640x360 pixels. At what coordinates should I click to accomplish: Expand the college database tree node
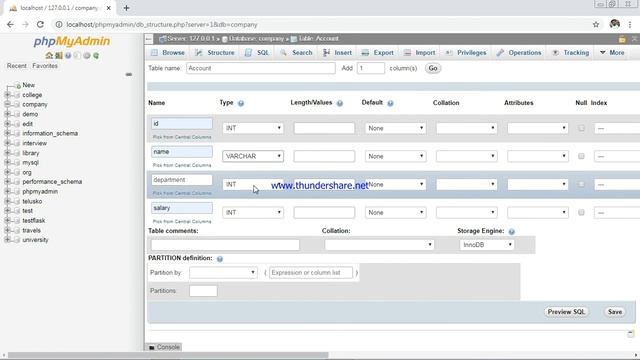[7, 95]
